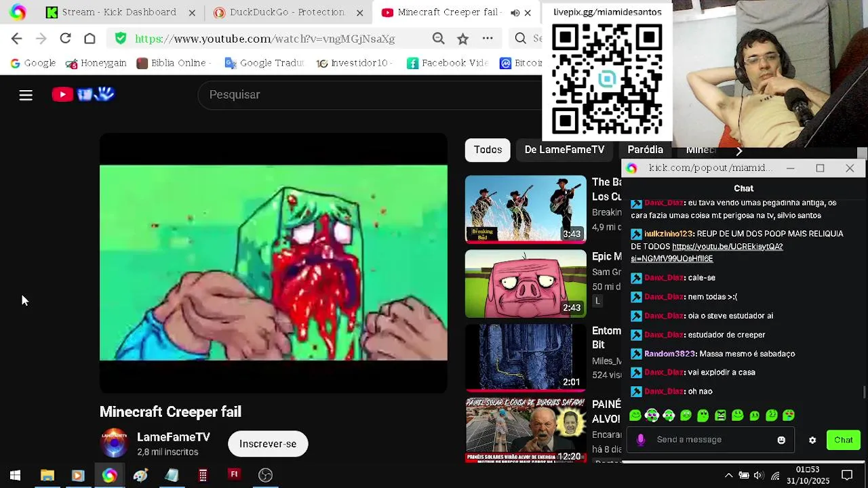The width and height of the screenshot is (868, 488).
Task: Open the Windows notification center
Action: 847,475
